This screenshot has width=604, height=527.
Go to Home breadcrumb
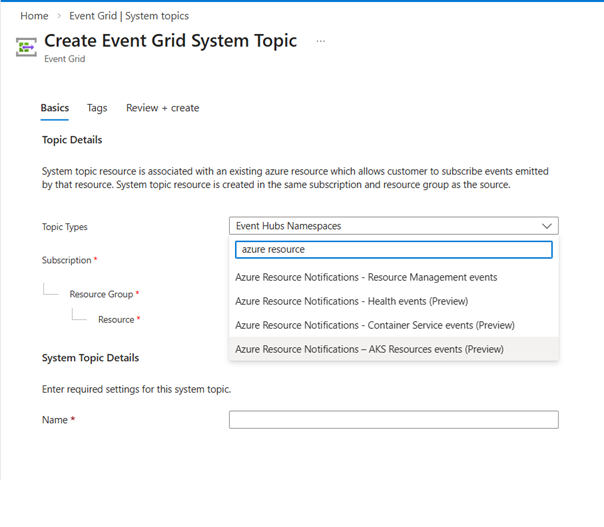(34, 16)
